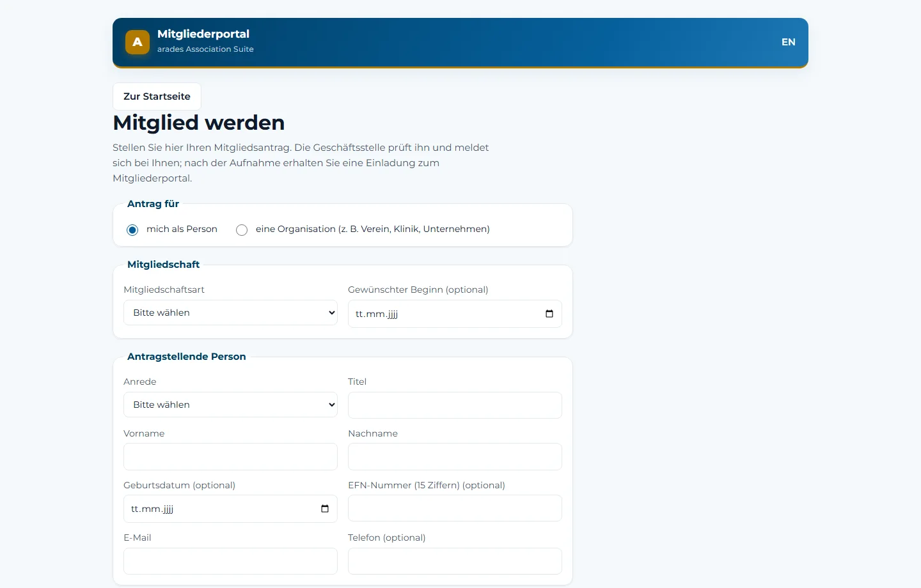Open calendar picker for Geburtsdatum
The width and height of the screenshot is (921, 588).
tap(324, 509)
